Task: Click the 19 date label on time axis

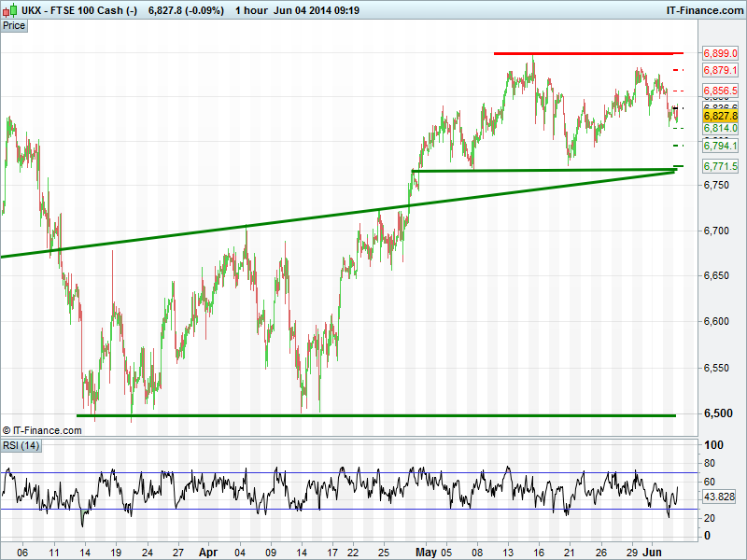Action: (x=116, y=553)
